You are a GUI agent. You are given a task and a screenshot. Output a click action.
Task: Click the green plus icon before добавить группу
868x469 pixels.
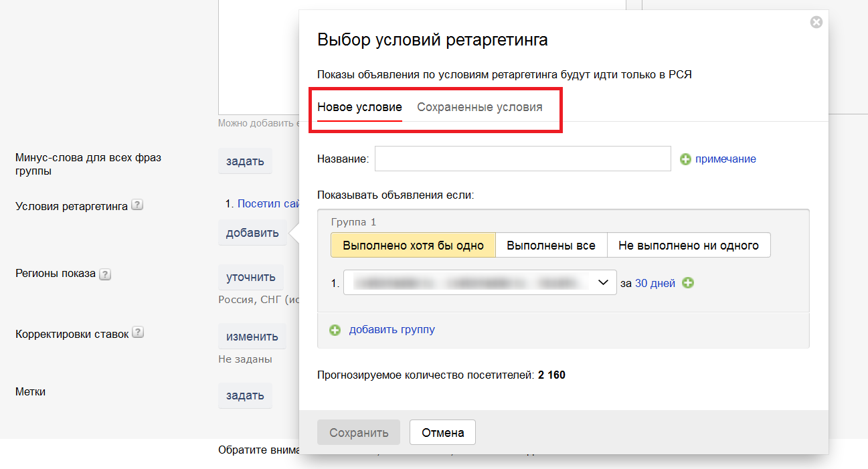(x=335, y=330)
